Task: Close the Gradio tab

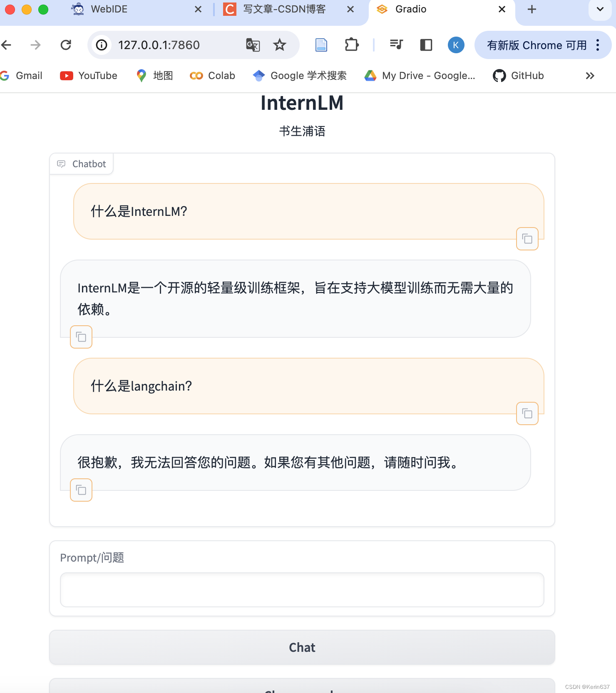Action: 502,9
